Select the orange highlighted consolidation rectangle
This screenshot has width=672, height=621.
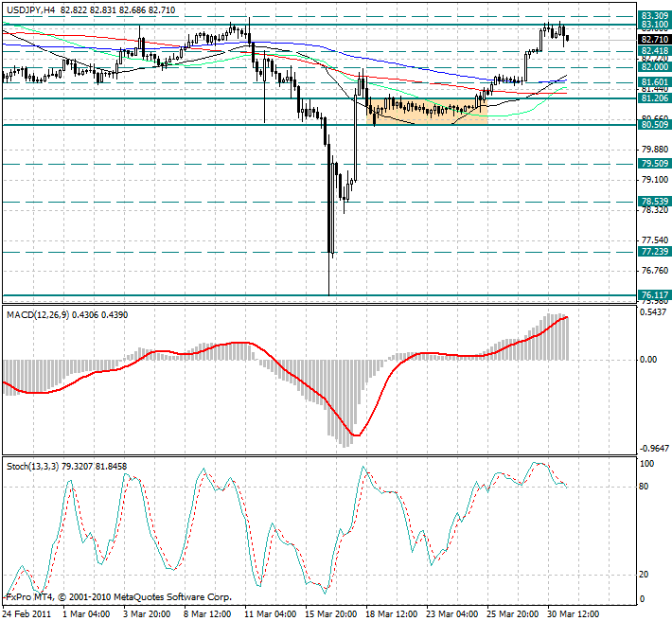[427, 112]
